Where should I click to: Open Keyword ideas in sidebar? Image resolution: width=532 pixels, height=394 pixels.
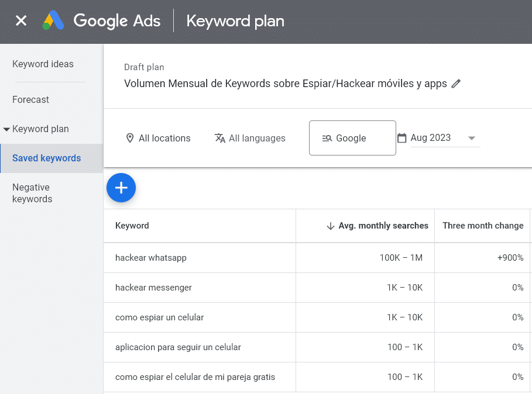coord(43,64)
